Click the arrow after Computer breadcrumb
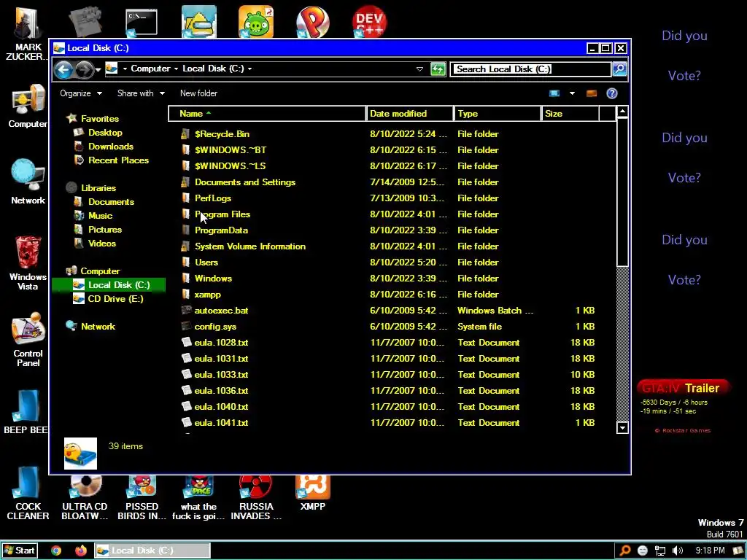 176,69
